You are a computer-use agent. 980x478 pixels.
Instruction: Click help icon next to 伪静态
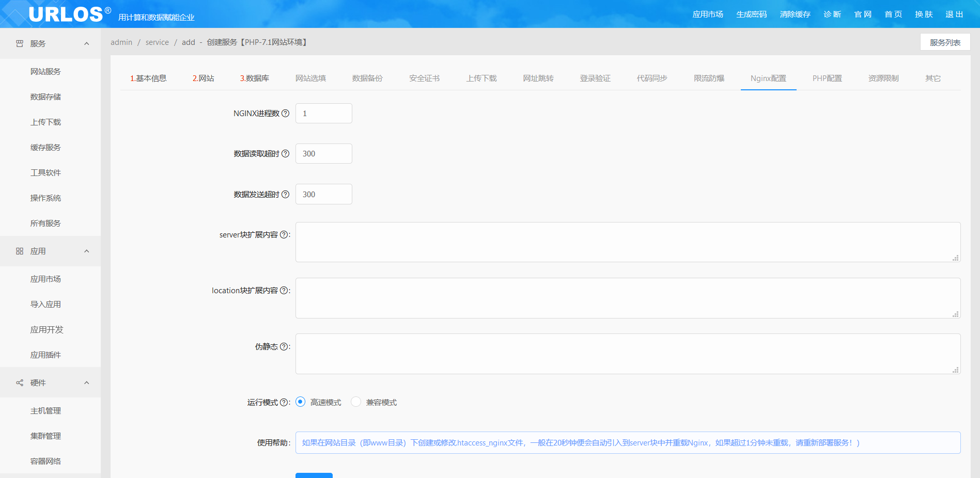tap(284, 347)
